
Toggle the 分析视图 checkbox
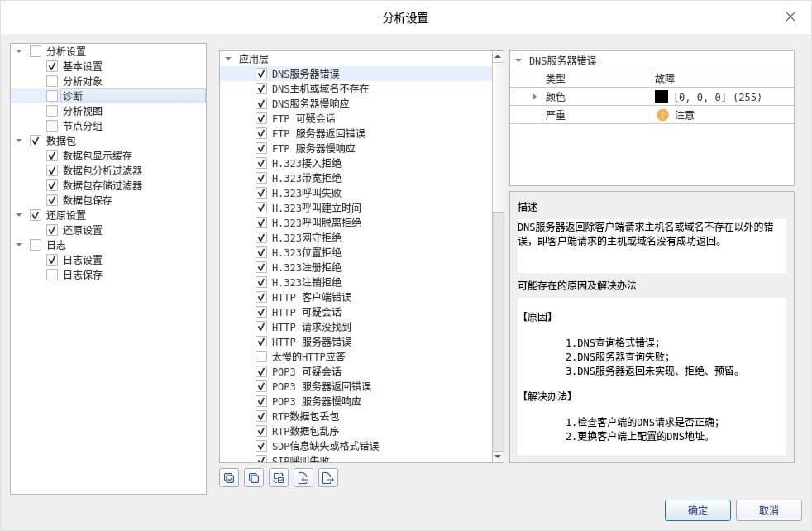pos(52,111)
